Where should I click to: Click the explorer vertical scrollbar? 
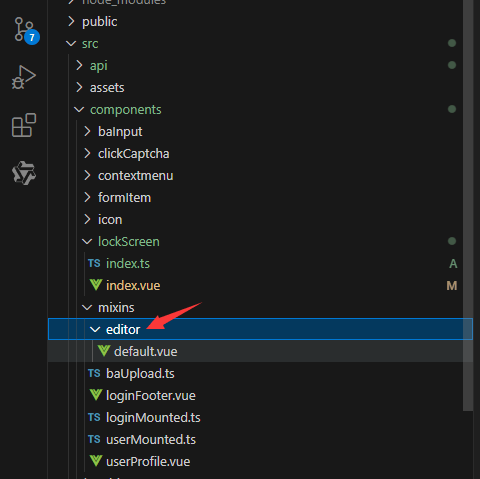pyautogui.click(x=468, y=205)
